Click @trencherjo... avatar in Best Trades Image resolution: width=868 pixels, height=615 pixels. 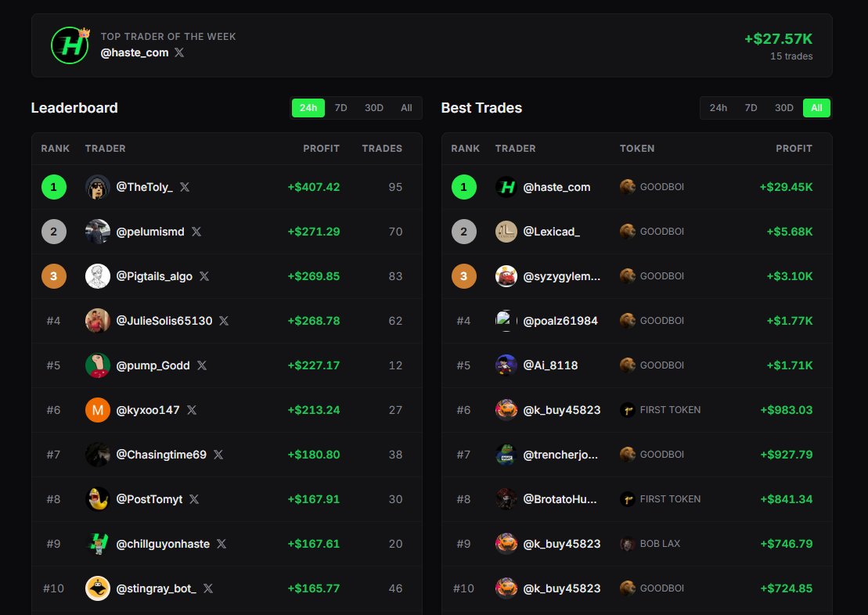pos(506,455)
